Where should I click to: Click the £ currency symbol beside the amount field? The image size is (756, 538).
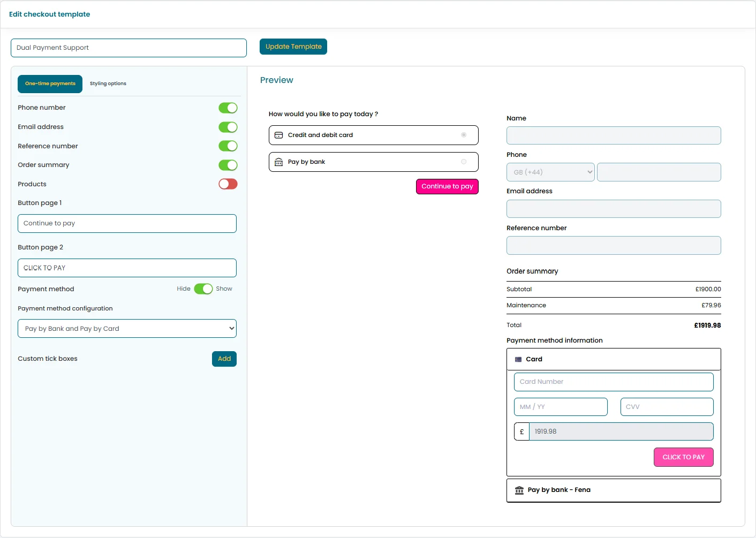click(521, 431)
